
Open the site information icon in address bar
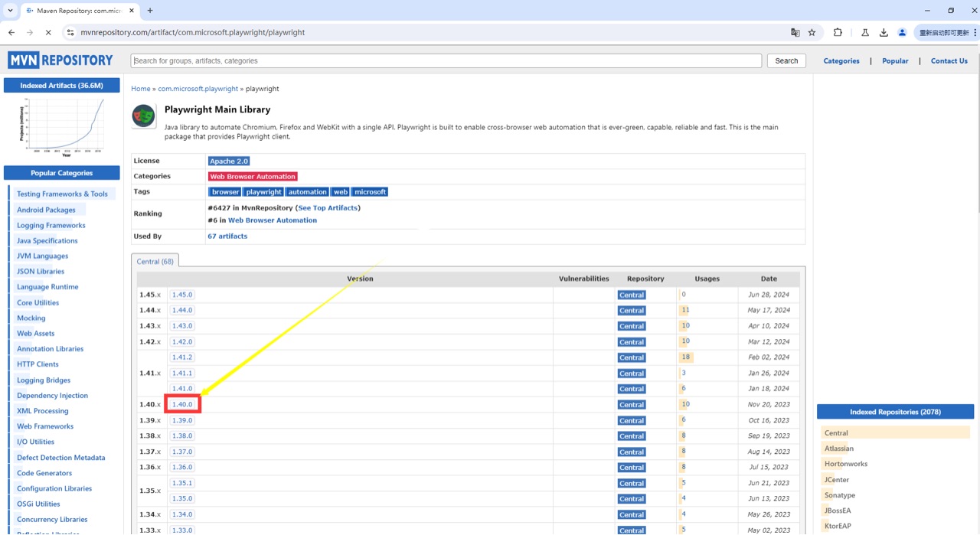[70, 32]
